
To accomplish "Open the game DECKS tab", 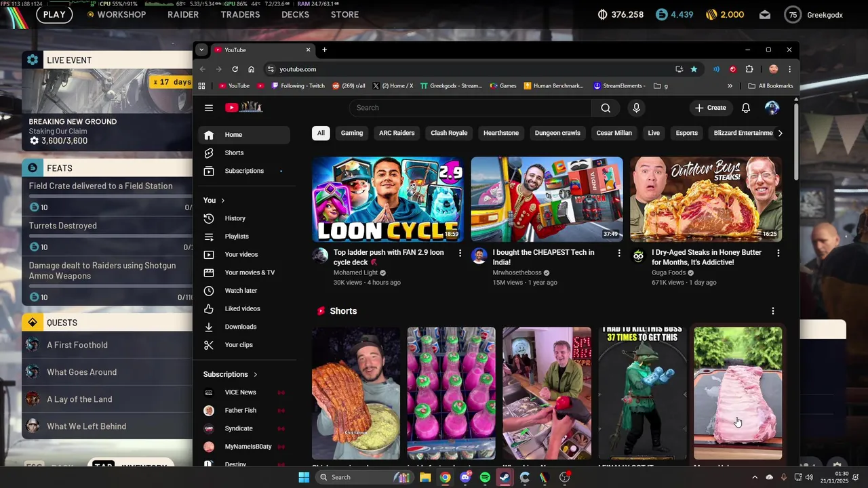I will 295,14.
